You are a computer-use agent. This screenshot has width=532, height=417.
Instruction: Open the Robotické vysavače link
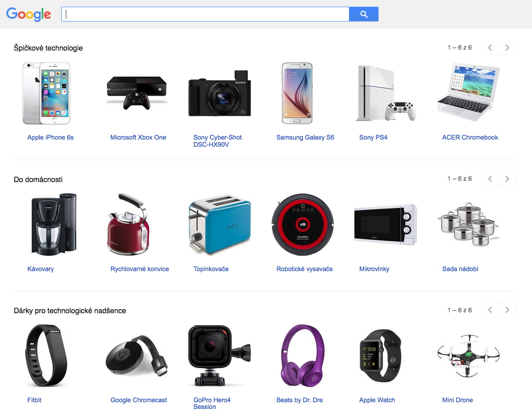point(304,269)
